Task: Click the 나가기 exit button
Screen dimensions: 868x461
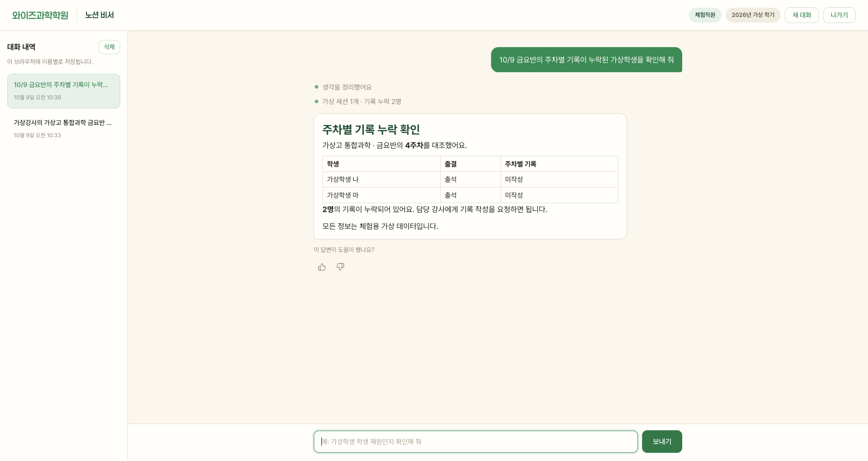Action: click(839, 15)
